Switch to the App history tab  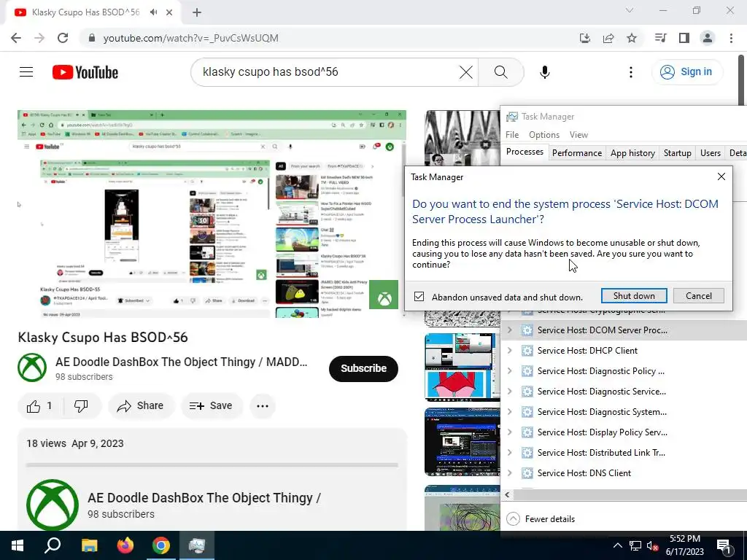632,153
